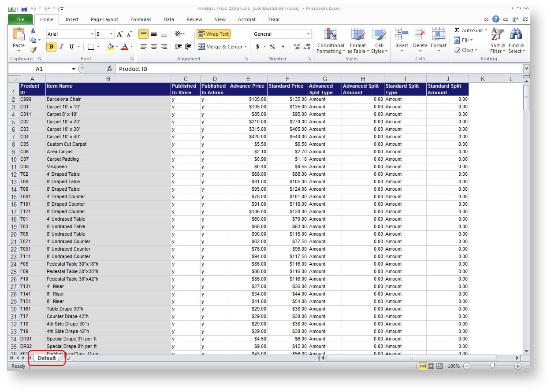Expand the Name Box dropdown arrow
Screen dimensions: 551x392
(74, 69)
